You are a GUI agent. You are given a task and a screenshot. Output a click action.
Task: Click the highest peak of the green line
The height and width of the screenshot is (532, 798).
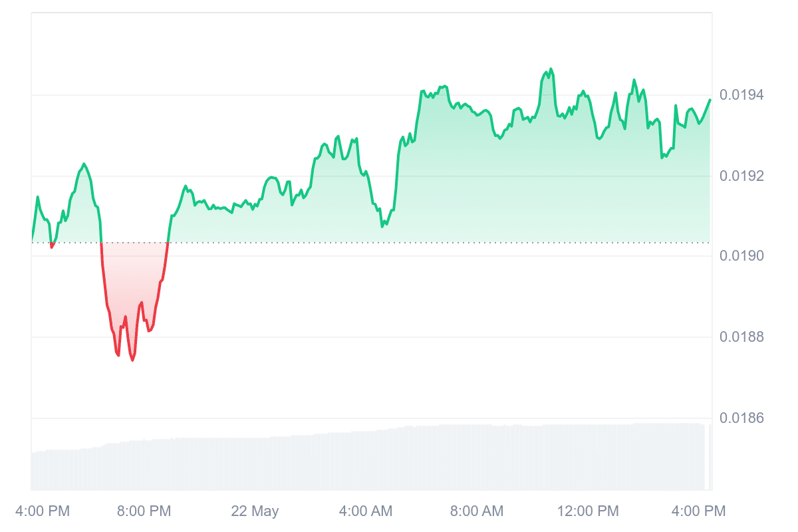[x=551, y=68]
